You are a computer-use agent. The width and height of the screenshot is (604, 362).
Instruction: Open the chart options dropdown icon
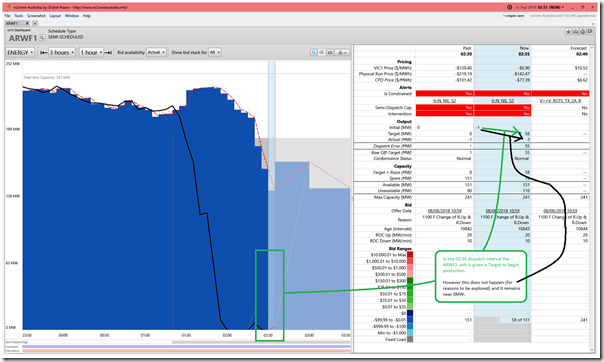tap(342, 52)
